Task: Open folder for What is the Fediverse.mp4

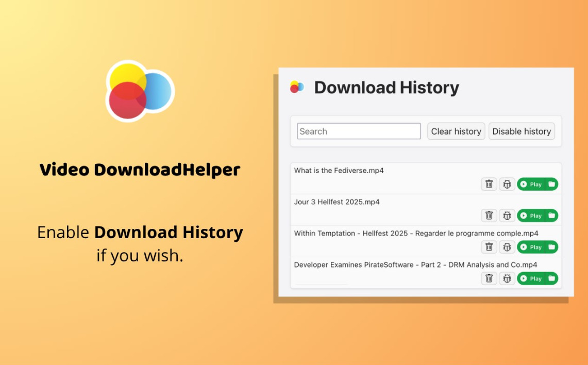Action: (x=551, y=184)
